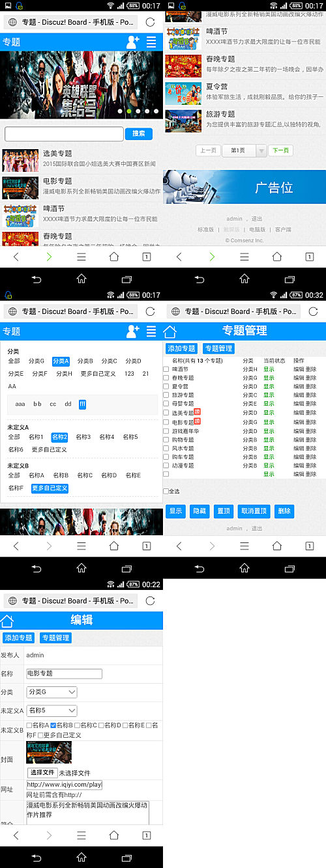Open the hamburger menu above the movie banner carousel

point(151,42)
